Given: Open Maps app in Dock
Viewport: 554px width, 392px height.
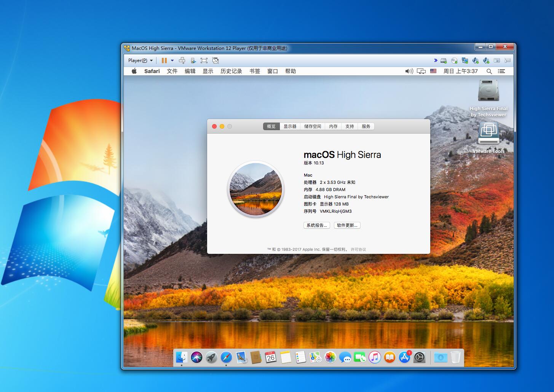Looking at the screenshot, I should tap(315, 357).
